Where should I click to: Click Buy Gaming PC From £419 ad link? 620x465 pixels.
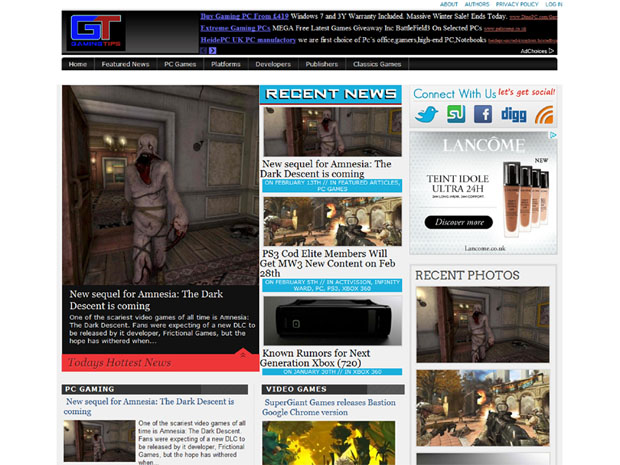(244, 16)
